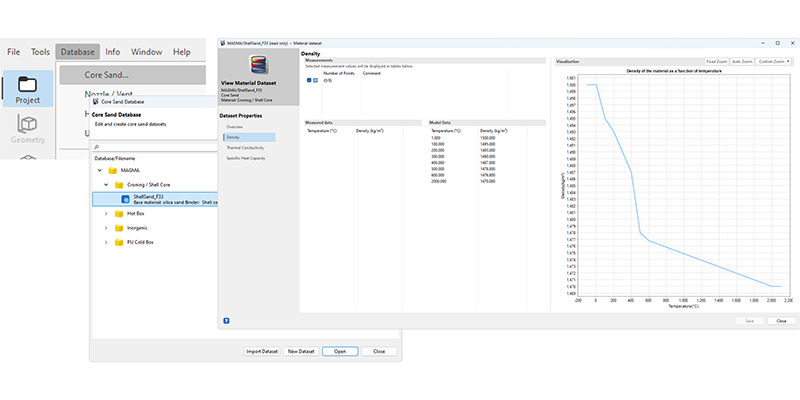Image resolution: width=800 pixels, height=400 pixels.
Task: Click the disabled Save button
Action: [x=749, y=321]
